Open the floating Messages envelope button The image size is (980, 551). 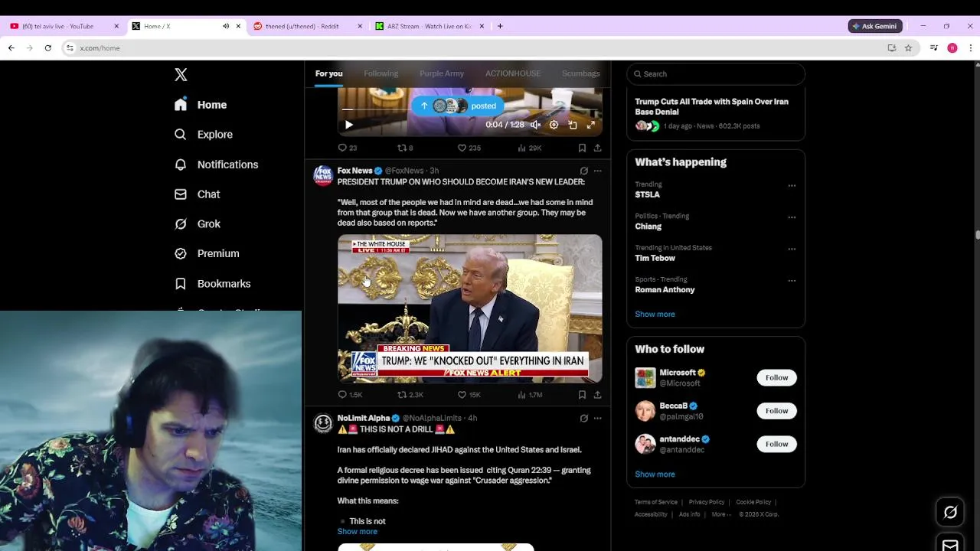[x=950, y=545]
